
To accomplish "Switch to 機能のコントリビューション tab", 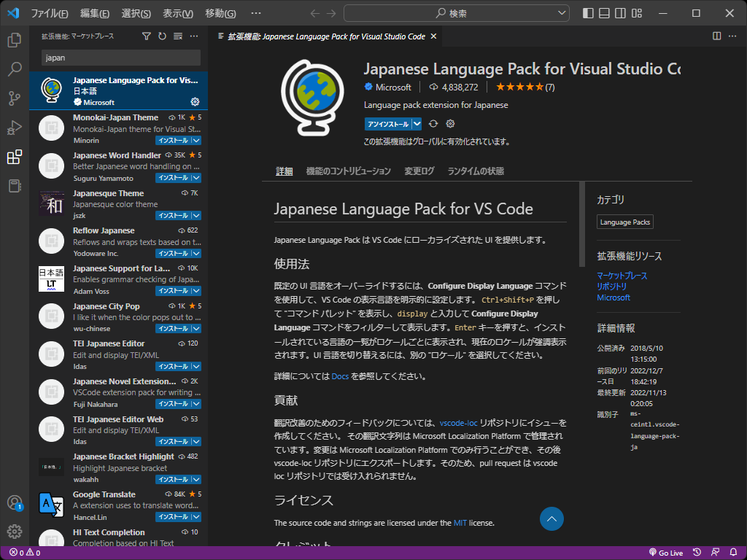I will pyautogui.click(x=348, y=171).
